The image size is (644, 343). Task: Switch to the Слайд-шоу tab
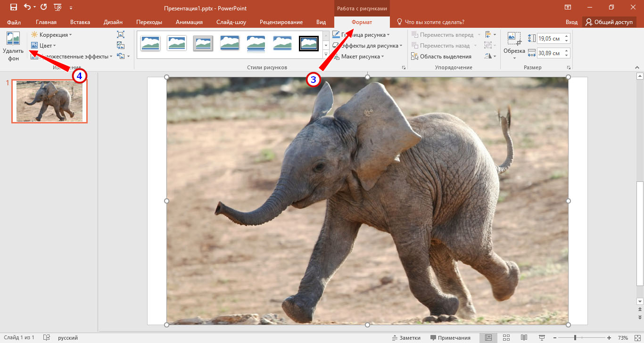[x=231, y=22]
